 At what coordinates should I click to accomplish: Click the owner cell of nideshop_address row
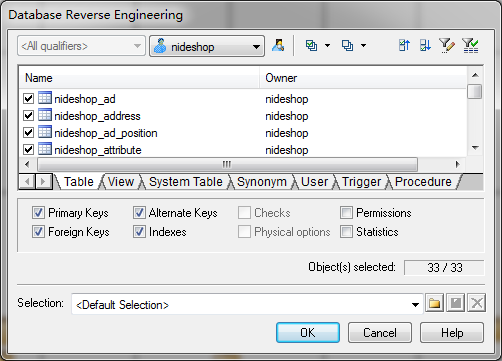coord(287,116)
